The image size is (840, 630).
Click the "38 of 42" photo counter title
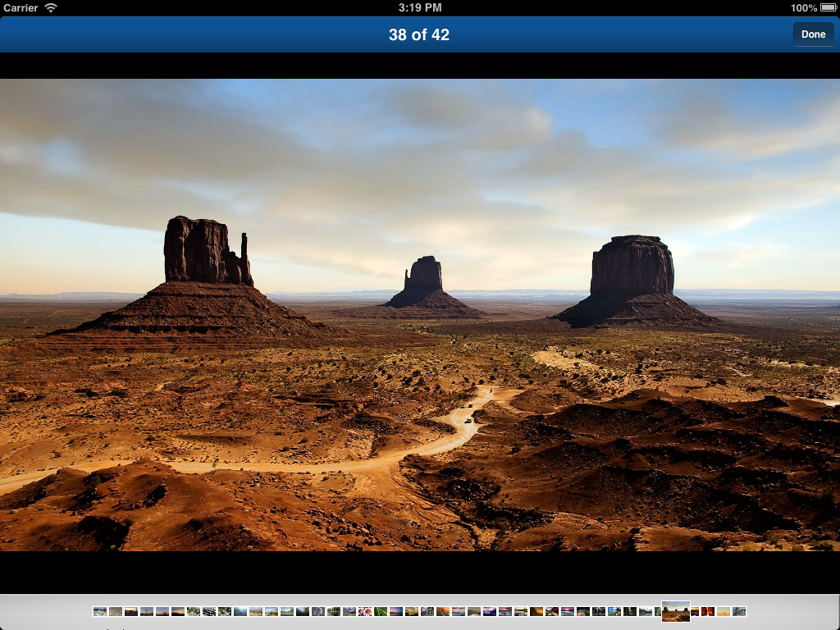[x=419, y=34]
